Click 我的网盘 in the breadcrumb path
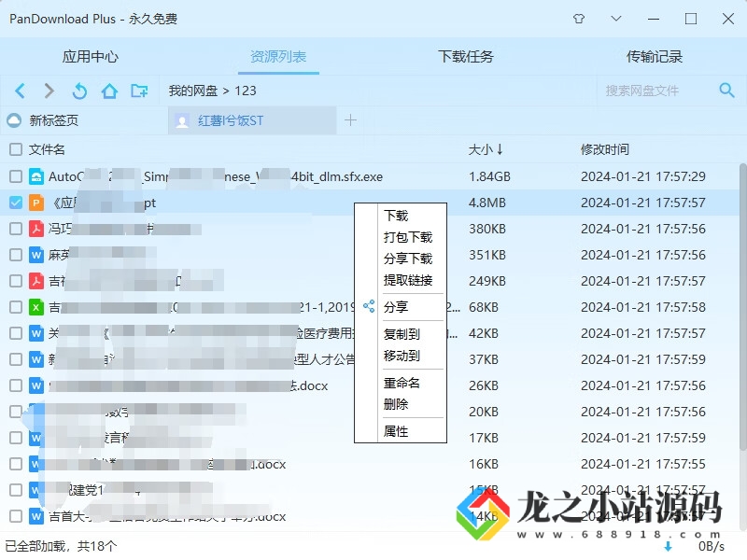This screenshot has height=560, width=747. tap(193, 91)
